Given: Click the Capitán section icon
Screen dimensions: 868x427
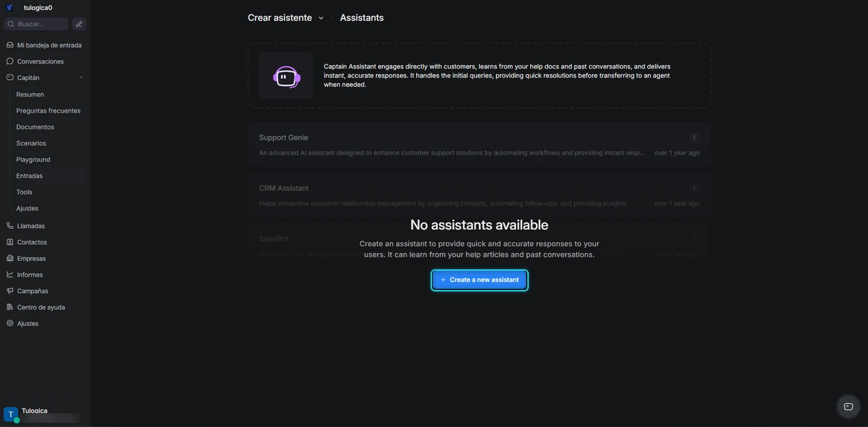Looking at the screenshot, I should tap(10, 77).
